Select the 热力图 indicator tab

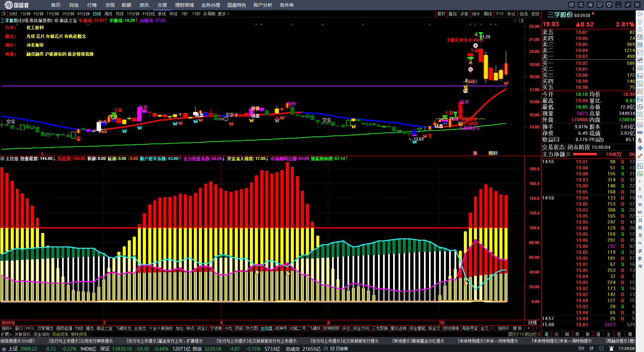coord(252,328)
